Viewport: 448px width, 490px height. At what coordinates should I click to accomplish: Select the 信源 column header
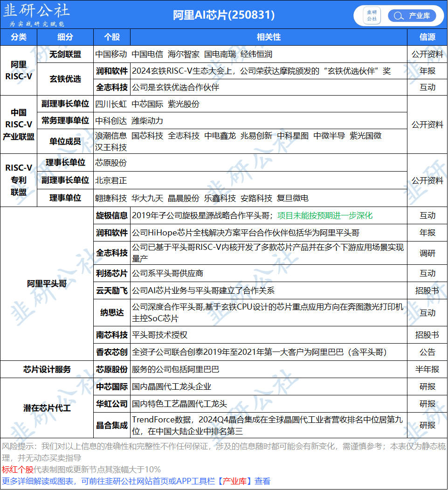coord(427,37)
